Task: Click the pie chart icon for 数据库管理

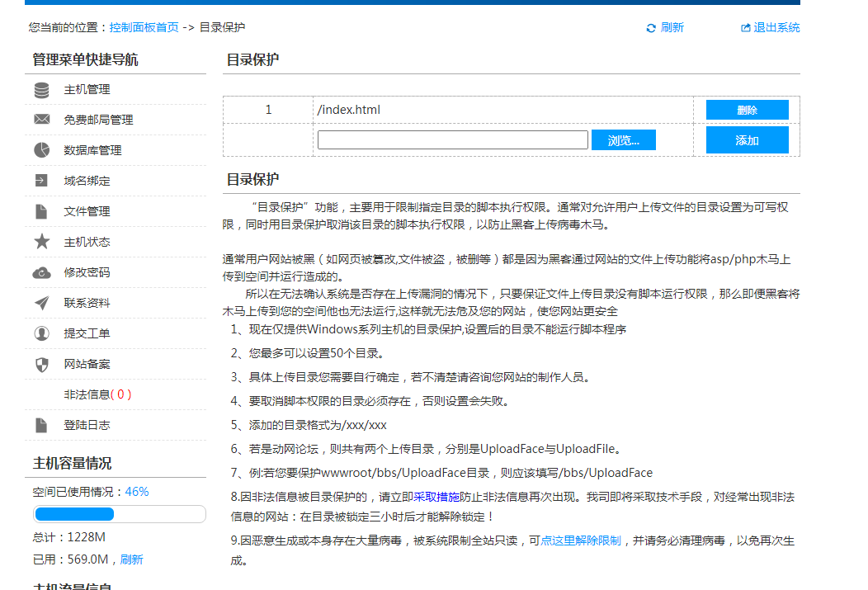Action: [x=41, y=150]
